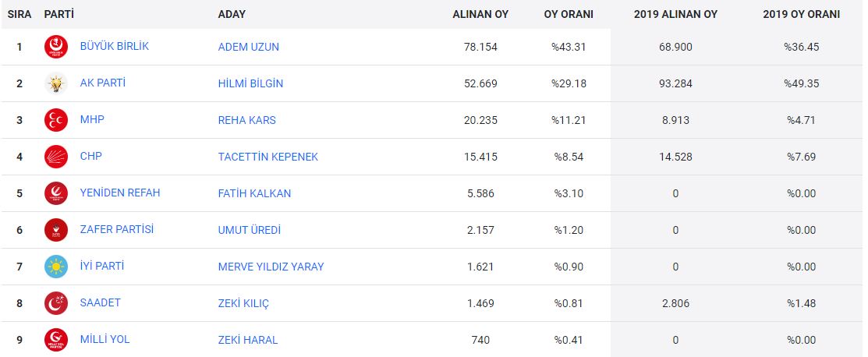This screenshot has width=868, height=357.
Task: Open the BÜYÜK BİRLİK party link
Action: (x=114, y=46)
